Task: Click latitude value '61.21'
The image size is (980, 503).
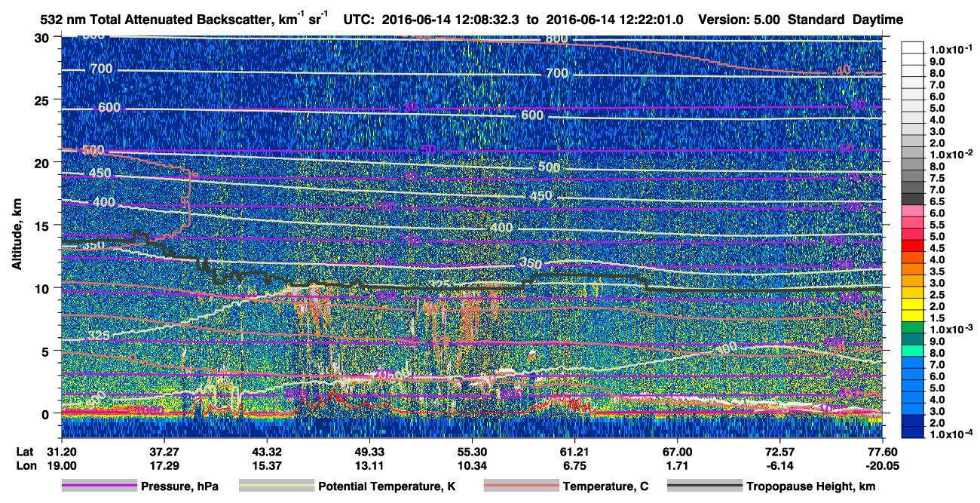Action: click(574, 450)
